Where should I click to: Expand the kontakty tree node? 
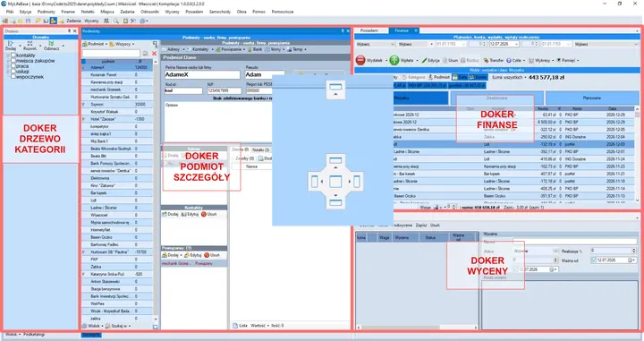(8, 55)
